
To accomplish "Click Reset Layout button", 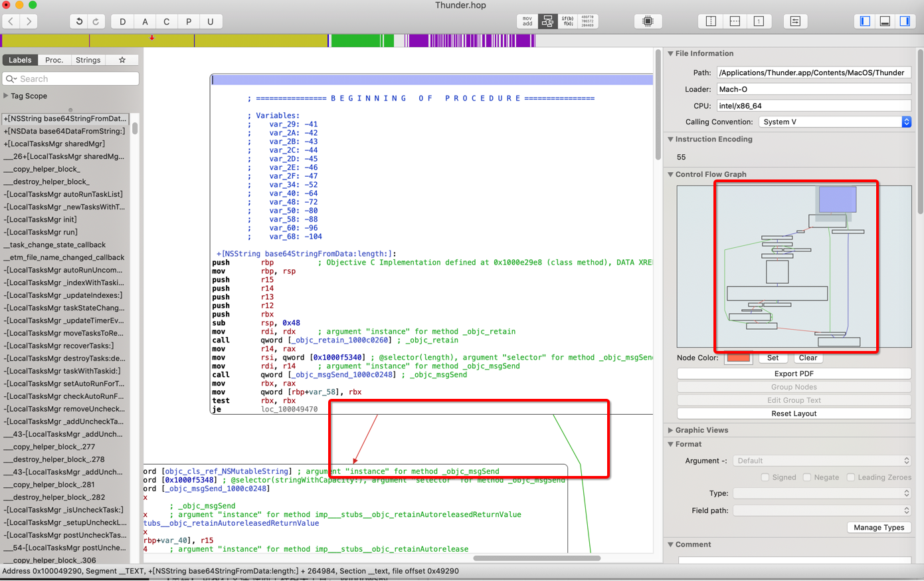I will [794, 413].
